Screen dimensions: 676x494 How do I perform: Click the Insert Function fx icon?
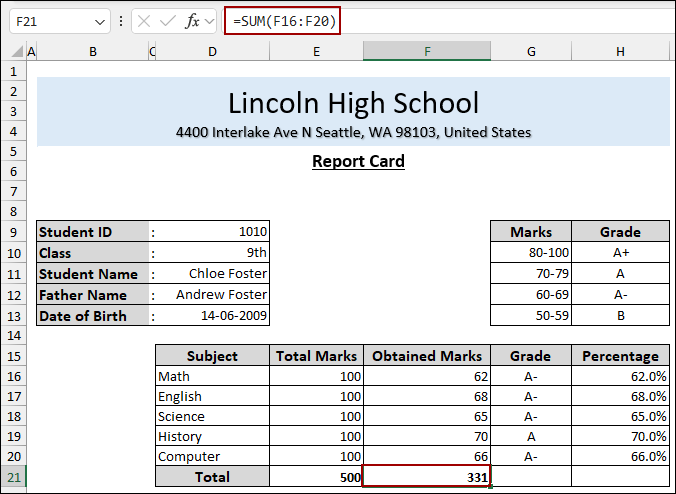coord(193,21)
